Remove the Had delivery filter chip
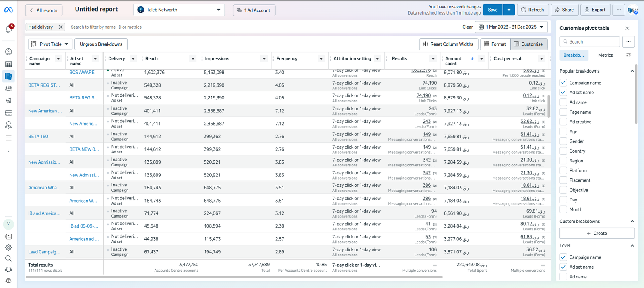The height and width of the screenshot is (288, 644). pyautogui.click(x=60, y=27)
